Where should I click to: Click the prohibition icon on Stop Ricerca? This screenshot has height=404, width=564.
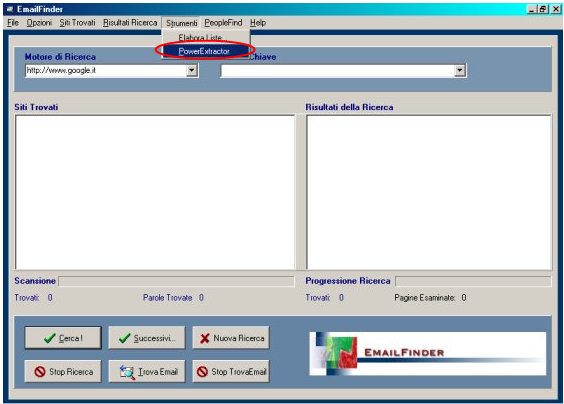click(x=40, y=372)
